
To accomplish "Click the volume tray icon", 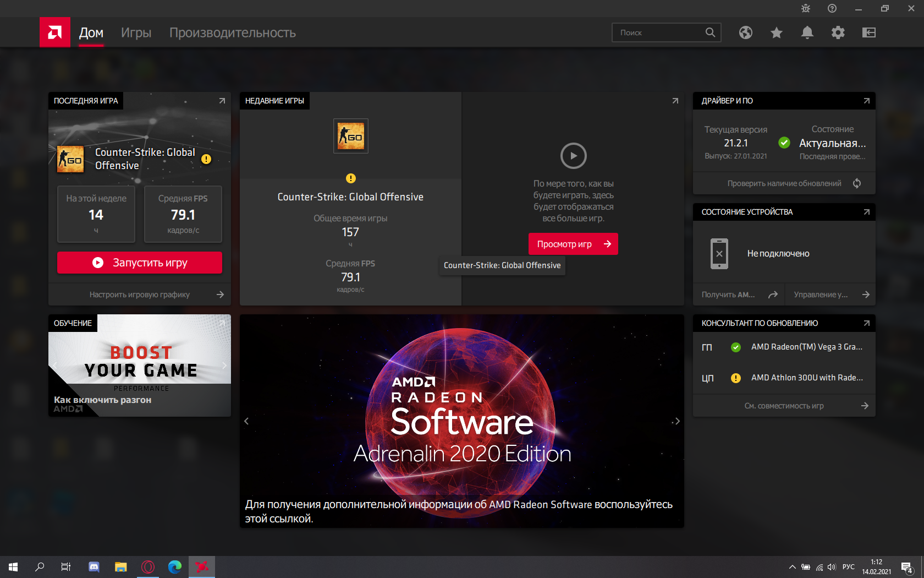I will tap(832, 567).
